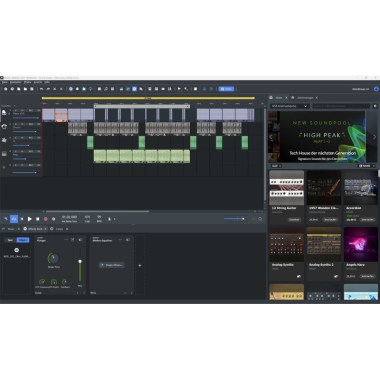The image size is (380, 380).
Task: Select the piano instrument icon on first track
Action: point(4,113)
